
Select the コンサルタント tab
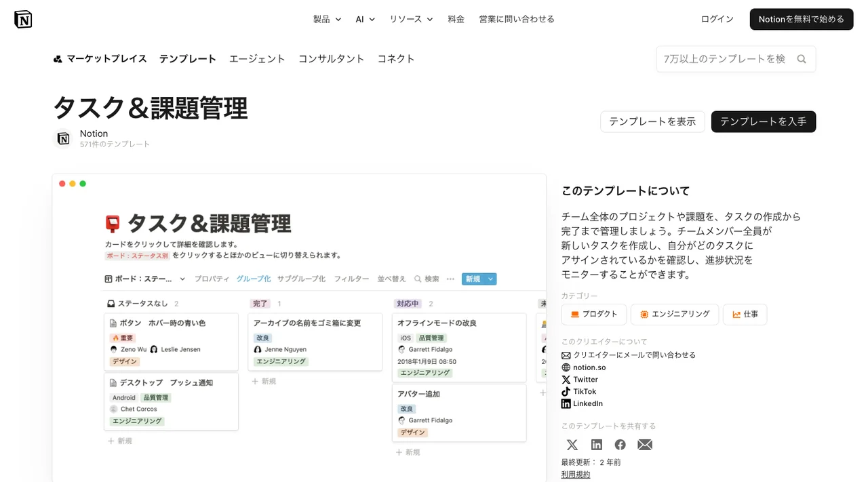(332, 59)
